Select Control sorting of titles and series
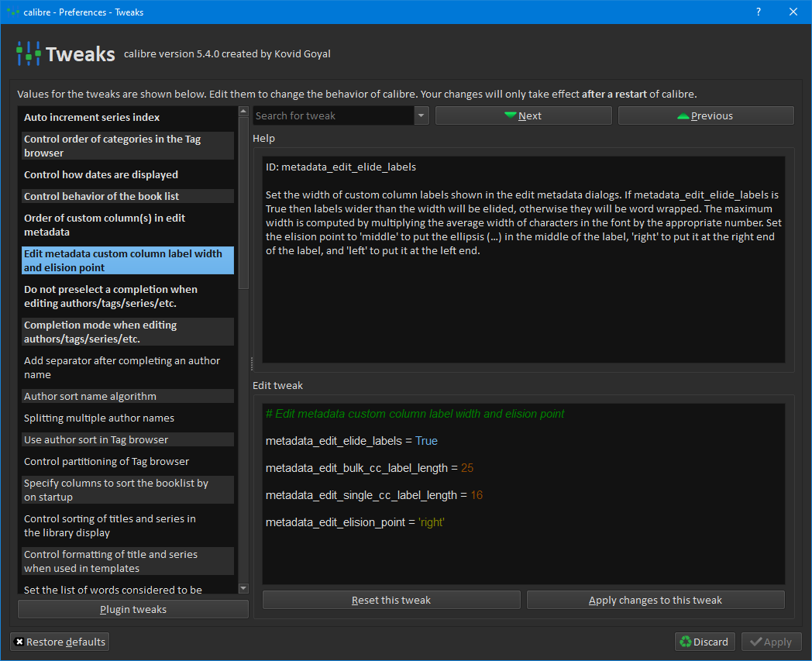Image resolution: width=812 pixels, height=661 pixels. pos(128,525)
